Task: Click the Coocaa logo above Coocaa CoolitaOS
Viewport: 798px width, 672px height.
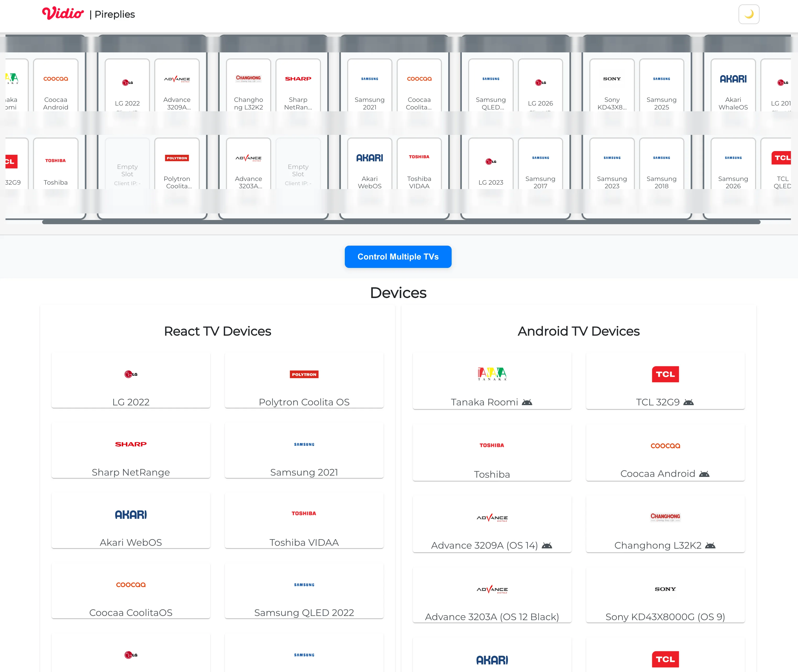Action: coord(131,585)
